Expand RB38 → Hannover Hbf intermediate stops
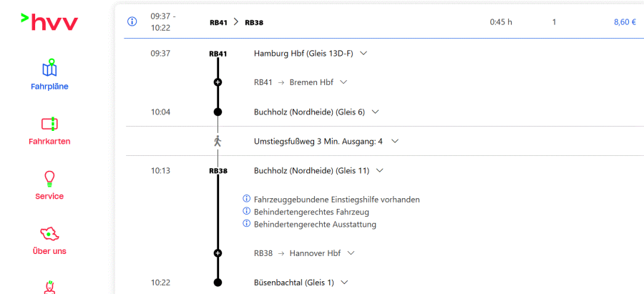The image size is (644, 294). click(351, 253)
